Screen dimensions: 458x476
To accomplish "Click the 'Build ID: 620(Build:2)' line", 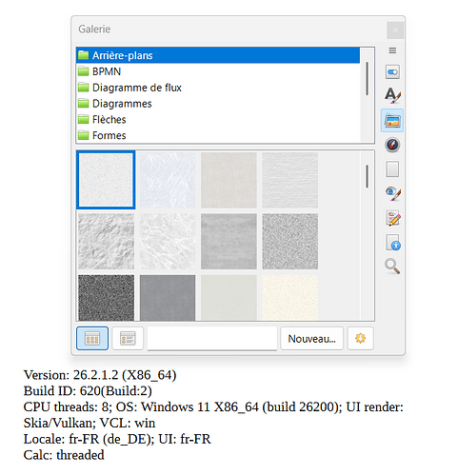I will 88,391.
